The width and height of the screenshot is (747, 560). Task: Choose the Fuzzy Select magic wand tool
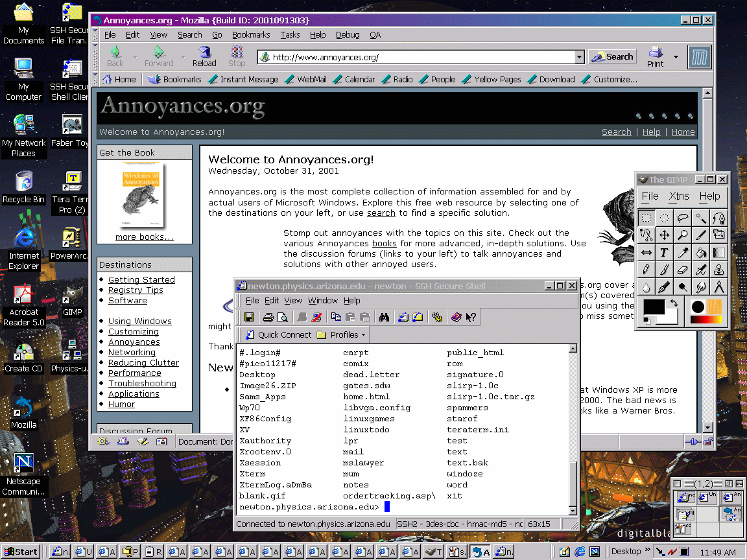click(x=700, y=218)
